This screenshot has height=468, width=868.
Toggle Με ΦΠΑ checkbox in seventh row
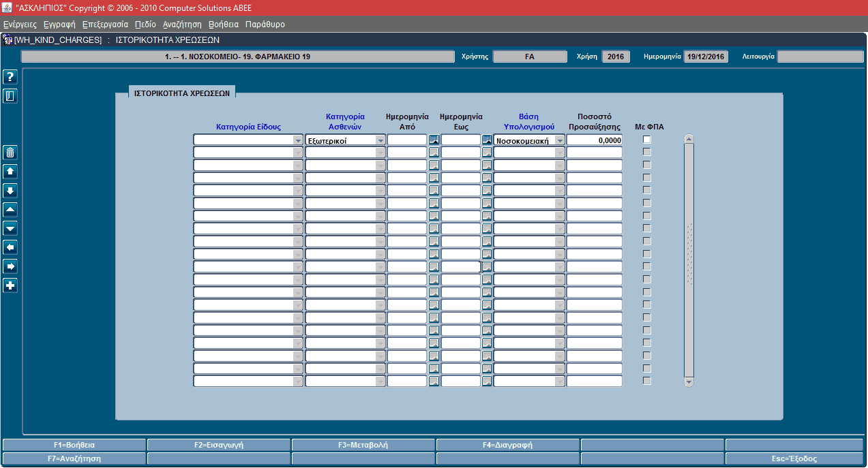[x=647, y=216]
